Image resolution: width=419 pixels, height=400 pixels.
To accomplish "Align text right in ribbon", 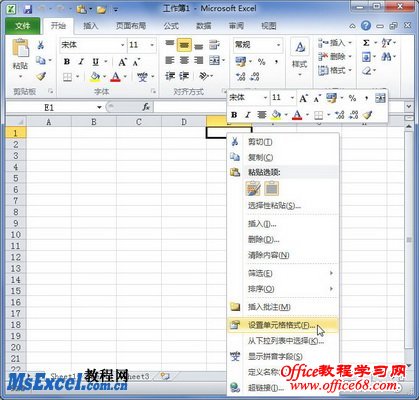I will pos(199,60).
